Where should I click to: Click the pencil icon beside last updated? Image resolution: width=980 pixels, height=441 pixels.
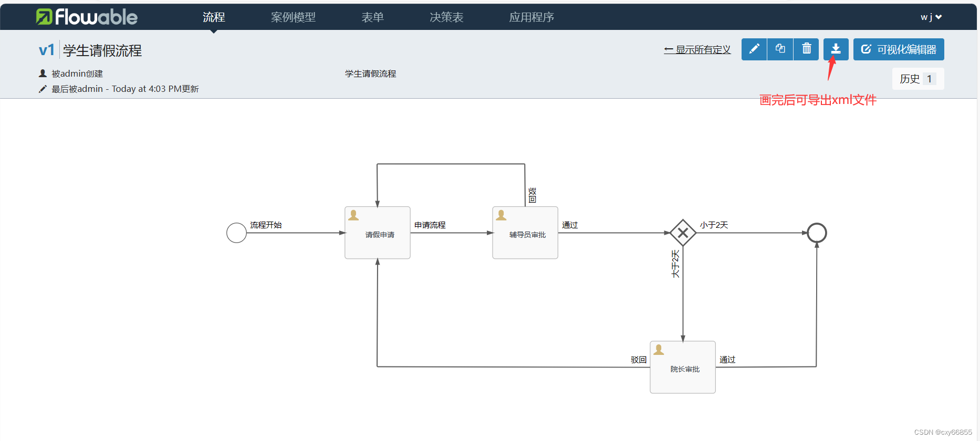point(43,89)
